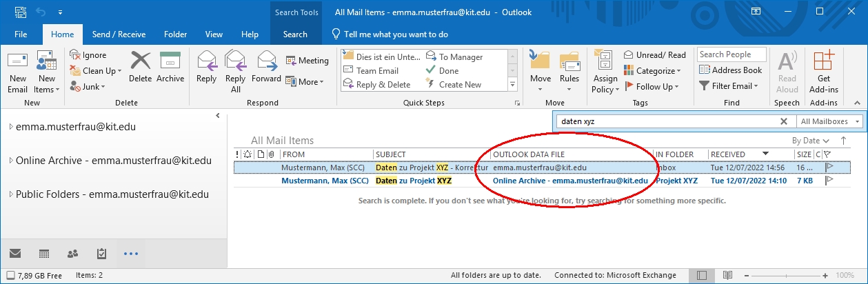Open the All Mailboxes scope dropdown

tap(830, 121)
